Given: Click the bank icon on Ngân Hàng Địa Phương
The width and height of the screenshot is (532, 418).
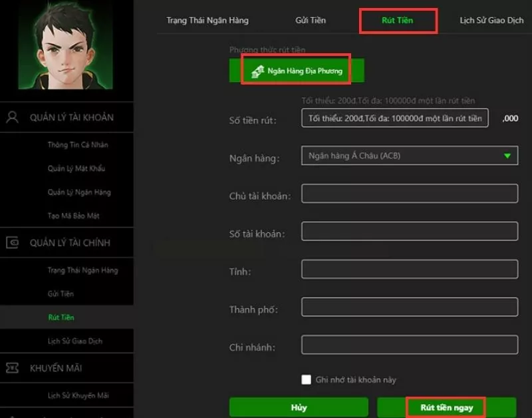Looking at the screenshot, I should pos(257,71).
